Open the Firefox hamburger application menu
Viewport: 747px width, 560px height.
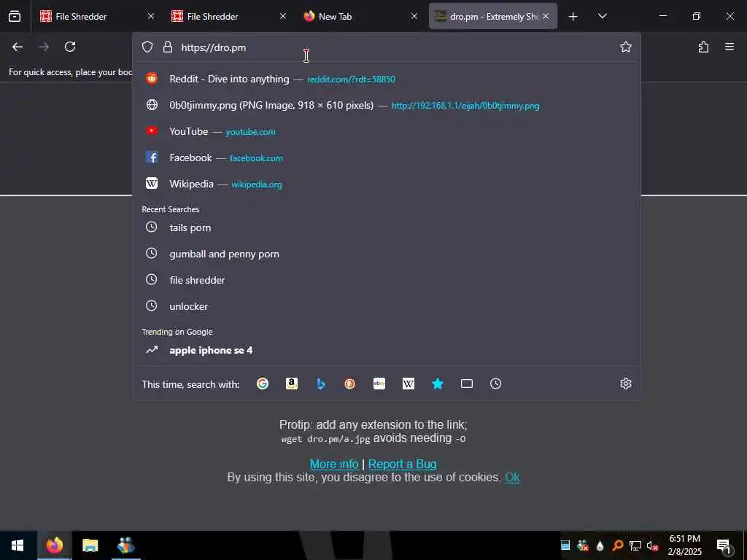[x=729, y=47]
